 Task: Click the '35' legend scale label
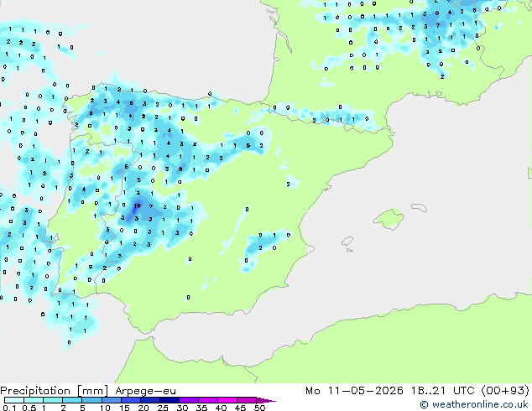coord(202,408)
